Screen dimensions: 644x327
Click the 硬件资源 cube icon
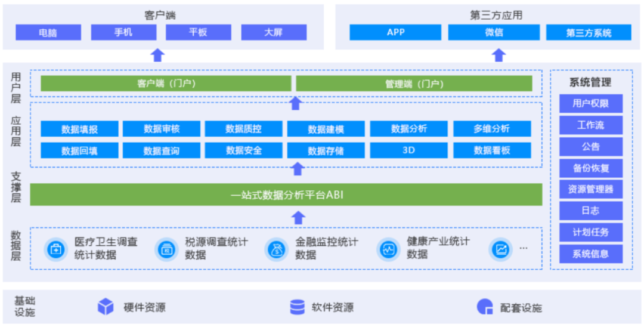click(106, 307)
